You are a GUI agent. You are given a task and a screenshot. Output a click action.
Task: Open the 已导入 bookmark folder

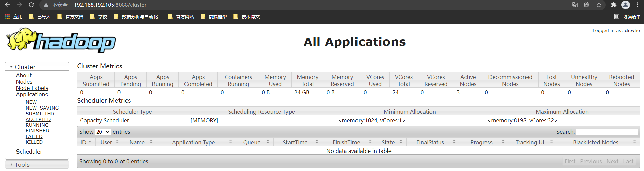[40, 17]
